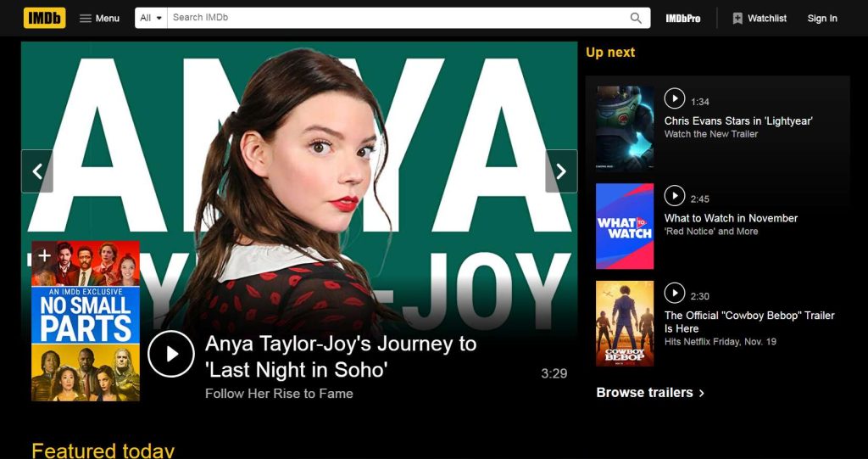Click Sign In
Viewport: 868px width, 459px height.
(x=822, y=19)
